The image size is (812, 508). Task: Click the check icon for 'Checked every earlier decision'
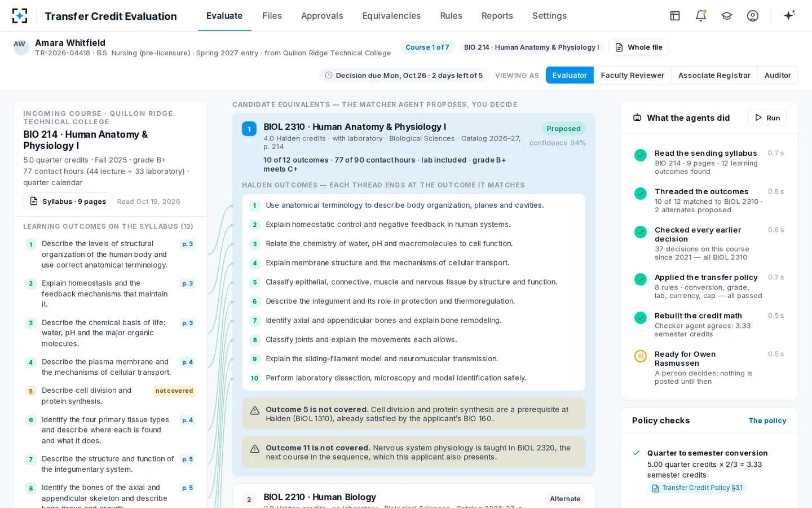pyautogui.click(x=641, y=232)
